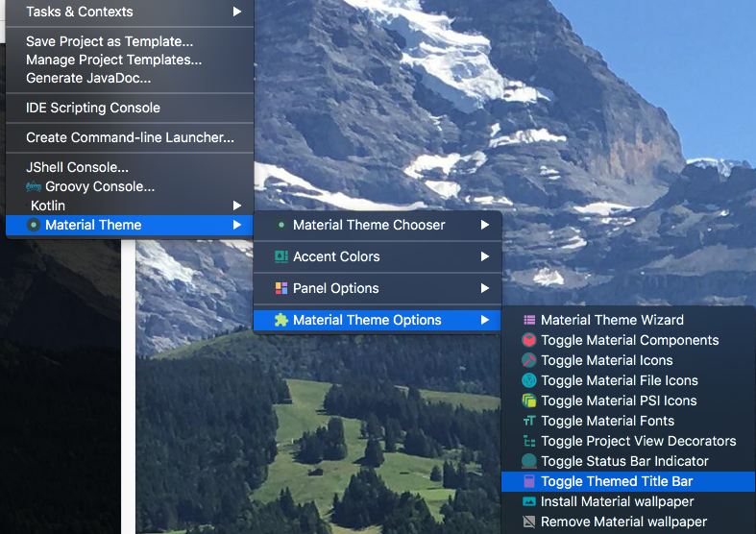Viewport: 756px width, 534px height.
Task: Click the Material Theme Wizard list icon
Action: pos(529,320)
